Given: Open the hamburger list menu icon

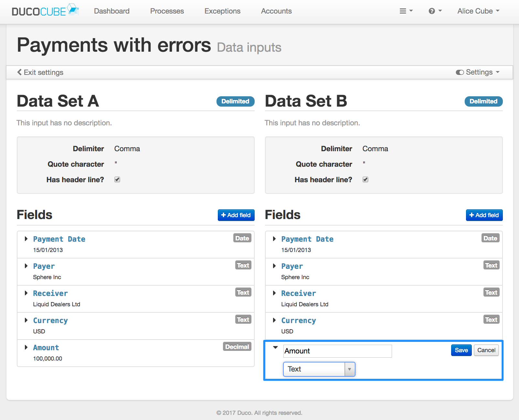Looking at the screenshot, I should click(x=406, y=11).
